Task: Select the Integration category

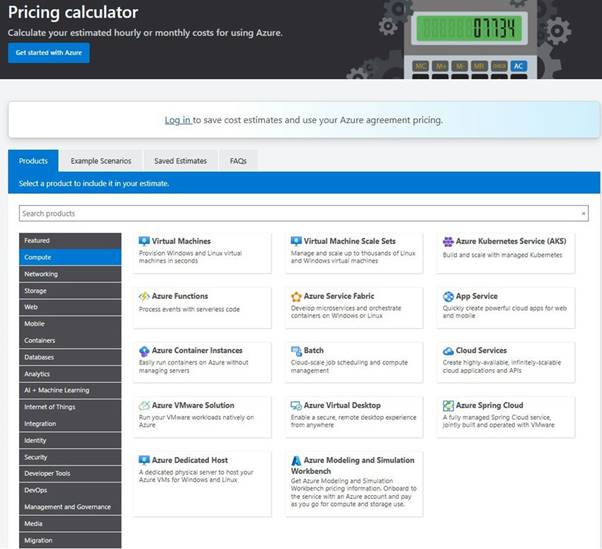Action: tap(70, 423)
